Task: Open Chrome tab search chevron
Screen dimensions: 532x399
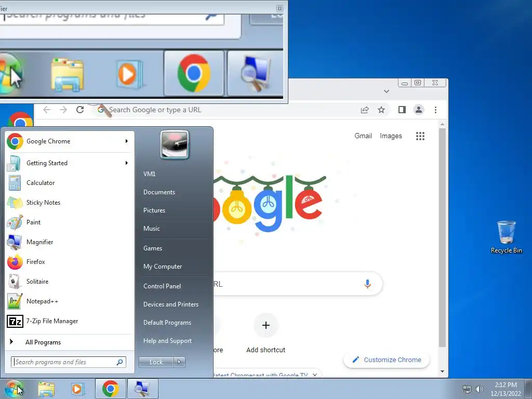Action: coord(387,91)
